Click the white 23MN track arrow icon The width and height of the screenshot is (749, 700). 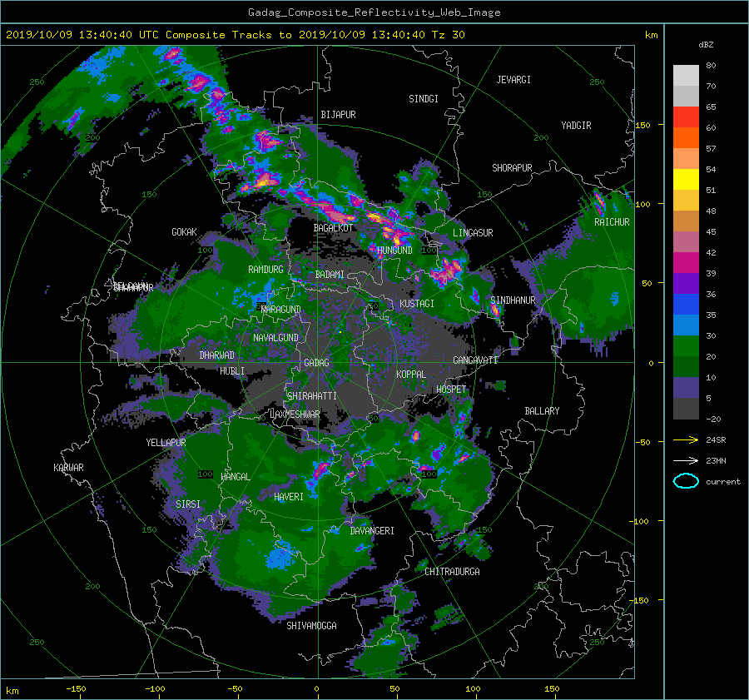[x=686, y=460]
